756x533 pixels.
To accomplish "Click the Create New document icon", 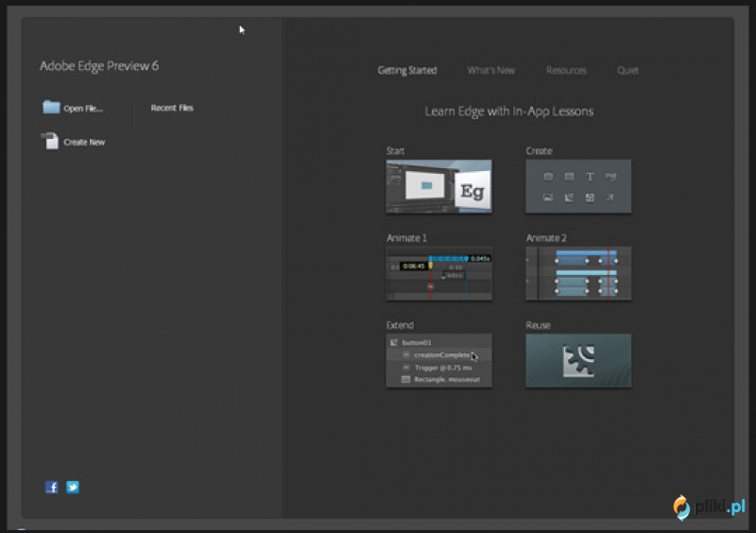I will click(50, 141).
